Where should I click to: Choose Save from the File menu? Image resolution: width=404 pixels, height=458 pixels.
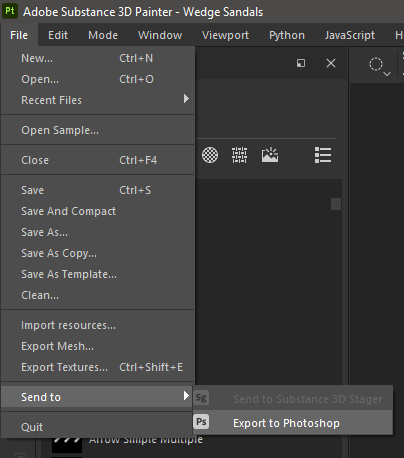pos(98,190)
